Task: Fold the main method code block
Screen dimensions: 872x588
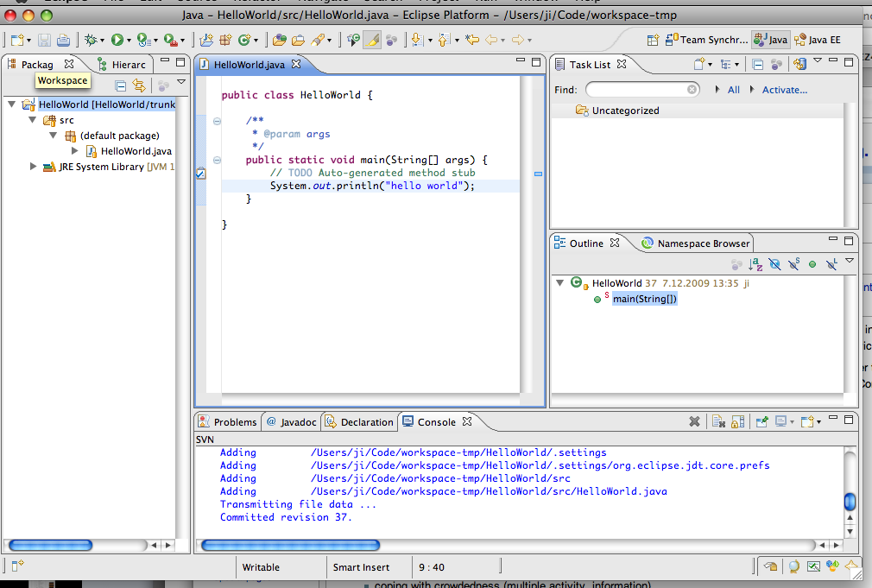Action: 217,161
